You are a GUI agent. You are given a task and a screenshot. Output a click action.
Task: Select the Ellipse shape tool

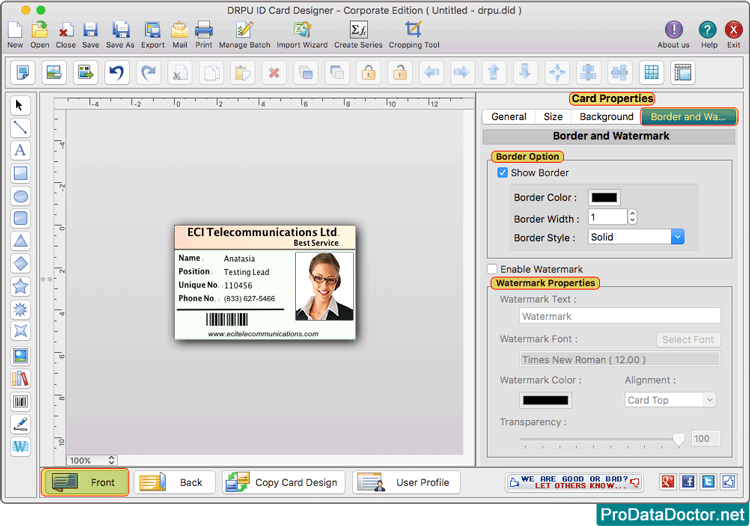[x=20, y=196]
